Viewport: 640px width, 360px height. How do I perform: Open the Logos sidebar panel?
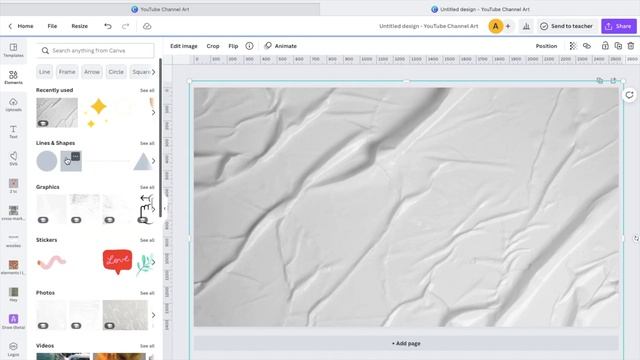(13, 349)
